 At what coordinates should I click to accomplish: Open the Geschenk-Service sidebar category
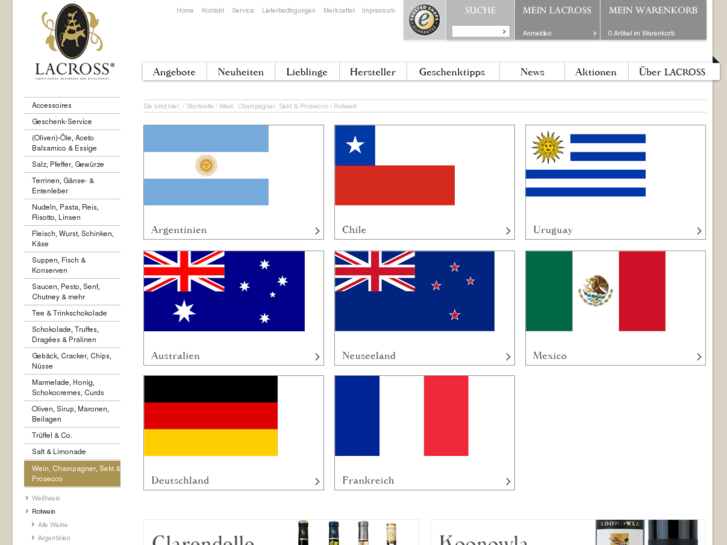click(x=72, y=122)
